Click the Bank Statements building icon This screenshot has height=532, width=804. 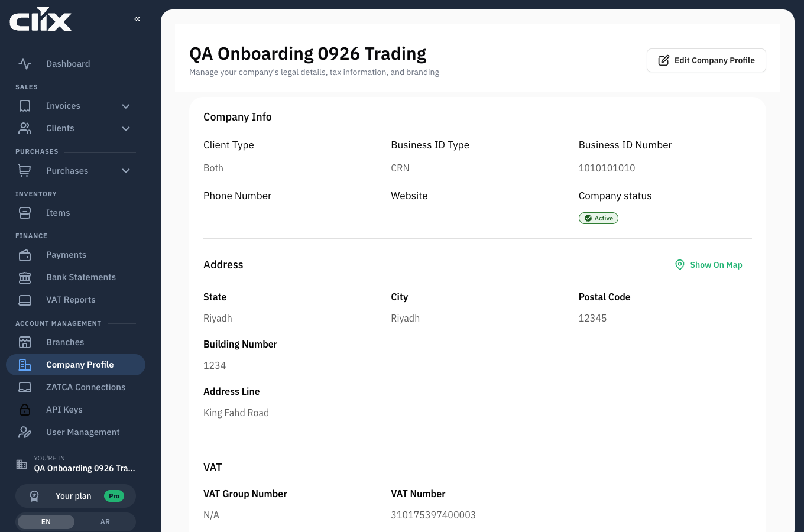[25, 277]
